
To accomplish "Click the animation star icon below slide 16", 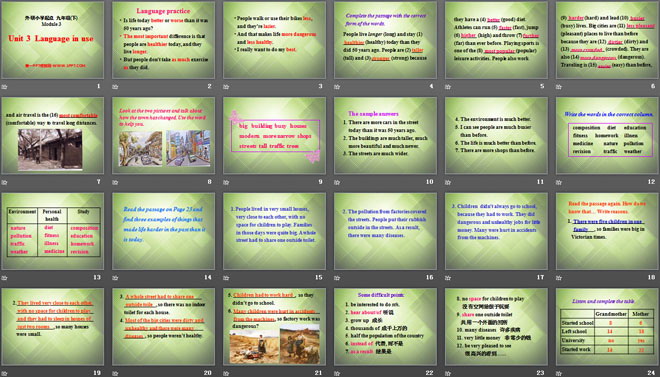I will (x=337, y=278).
